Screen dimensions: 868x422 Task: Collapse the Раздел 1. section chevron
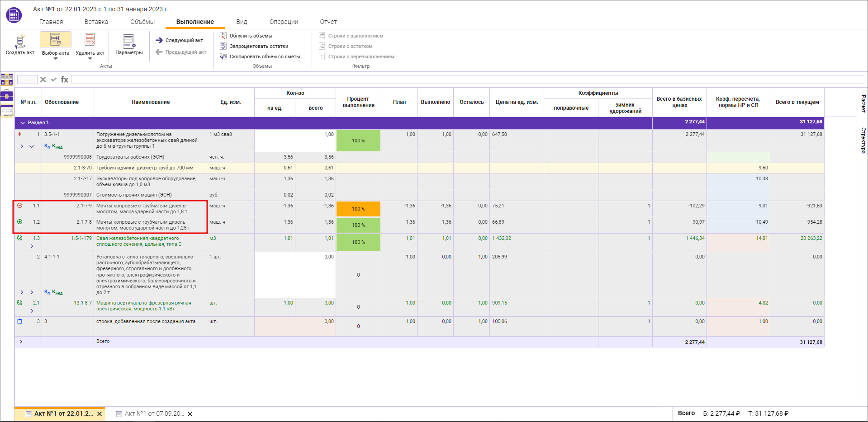click(x=23, y=123)
